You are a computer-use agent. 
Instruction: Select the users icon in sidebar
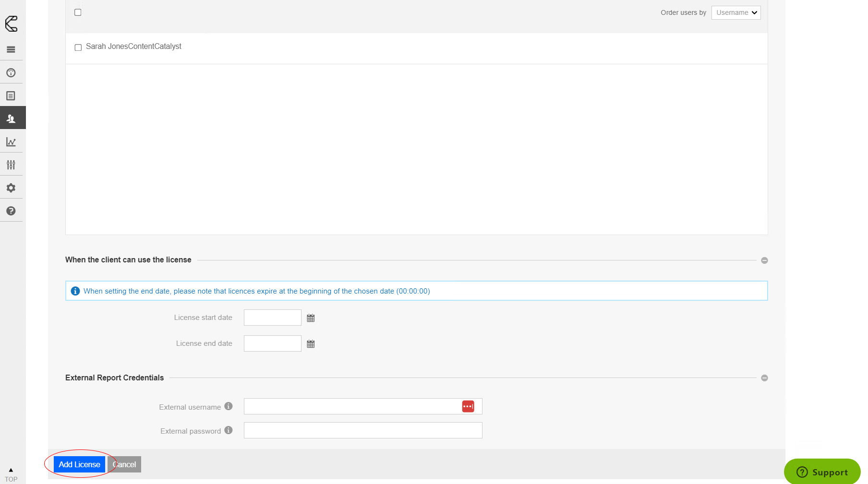(11, 118)
